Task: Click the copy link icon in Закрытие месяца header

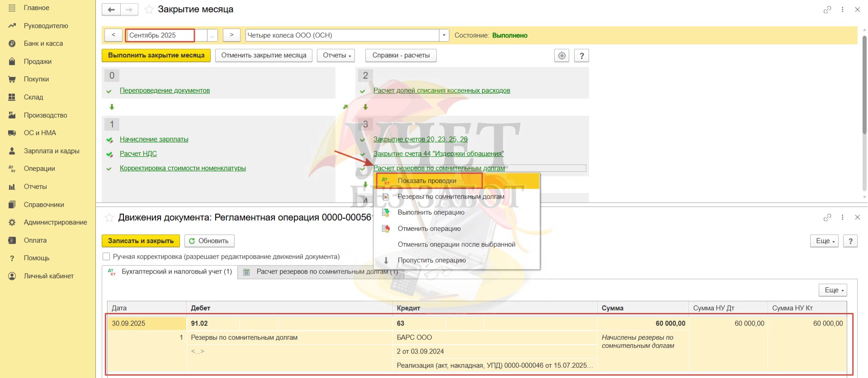Action: (x=827, y=9)
